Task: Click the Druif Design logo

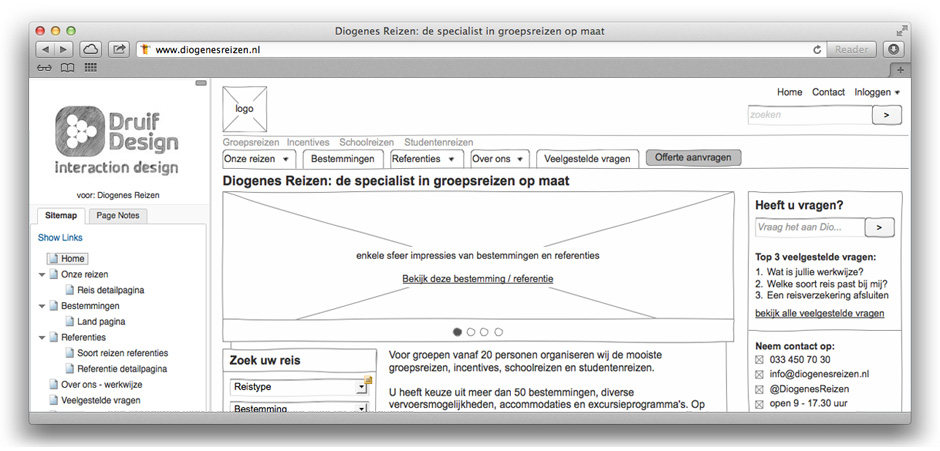Action: click(x=116, y=140)
